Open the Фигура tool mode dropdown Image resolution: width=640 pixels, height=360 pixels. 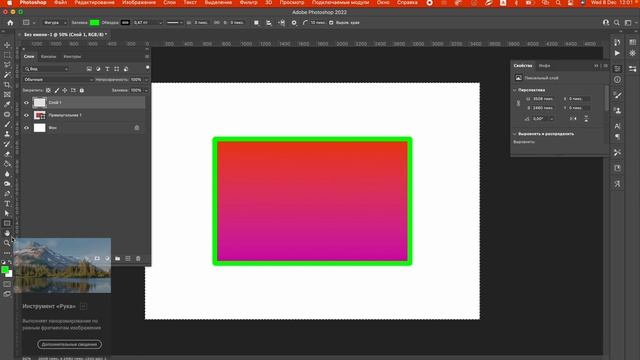[x=54, y=23]
